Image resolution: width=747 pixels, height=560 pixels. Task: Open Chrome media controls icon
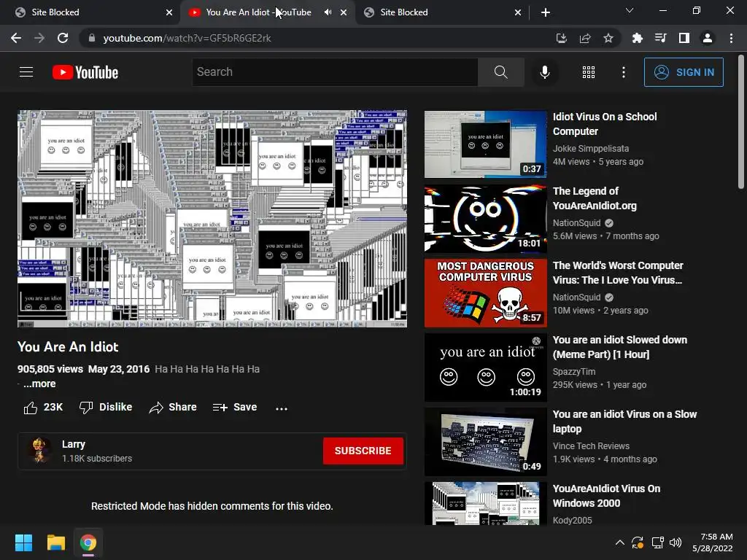660,38
